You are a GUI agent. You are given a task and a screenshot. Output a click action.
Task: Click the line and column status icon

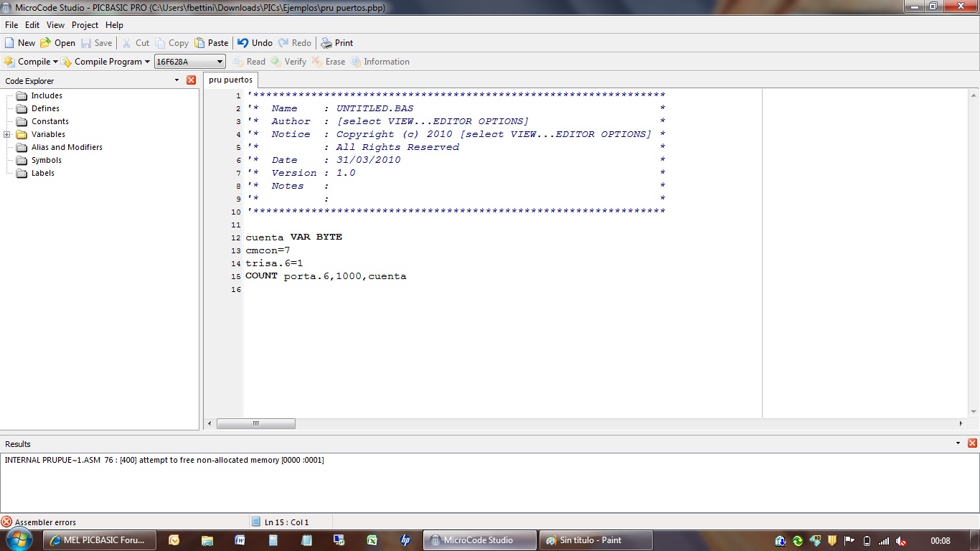coord(255,522)
